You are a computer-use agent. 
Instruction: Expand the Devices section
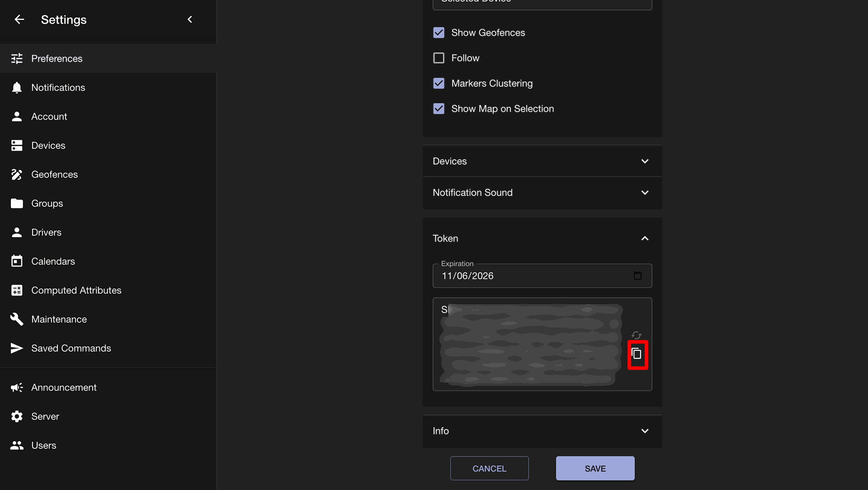coord(542,161)
